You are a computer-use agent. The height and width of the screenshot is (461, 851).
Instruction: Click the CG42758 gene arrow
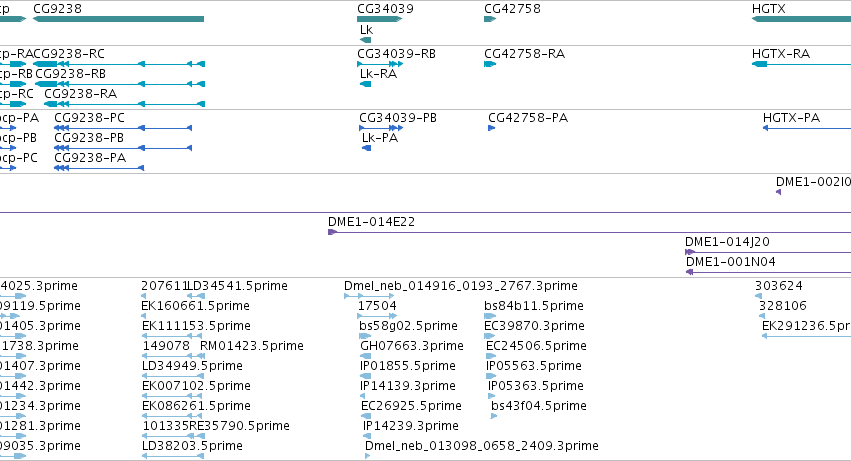[x=490, y=19]
